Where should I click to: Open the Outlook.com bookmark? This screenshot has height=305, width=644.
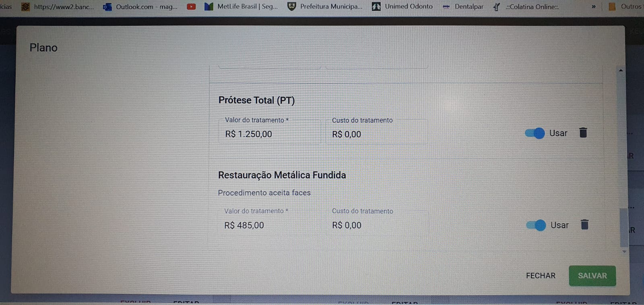click(140, 6)
